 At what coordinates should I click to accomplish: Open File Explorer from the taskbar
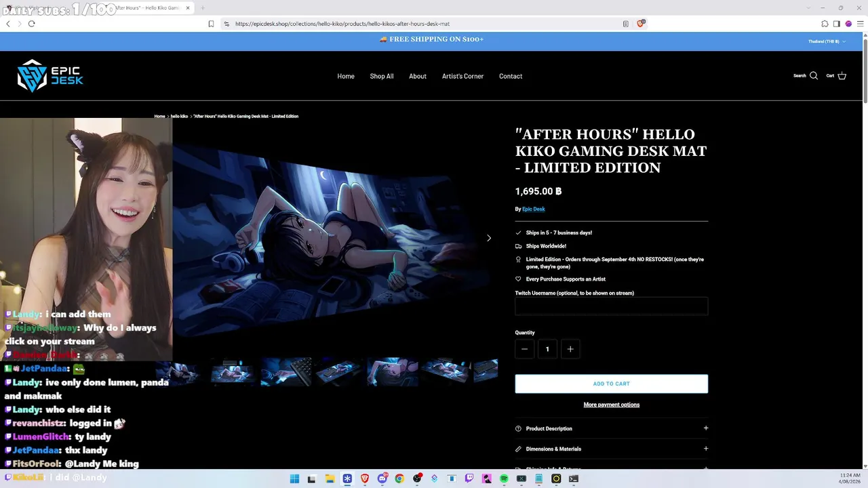[329, 479]
